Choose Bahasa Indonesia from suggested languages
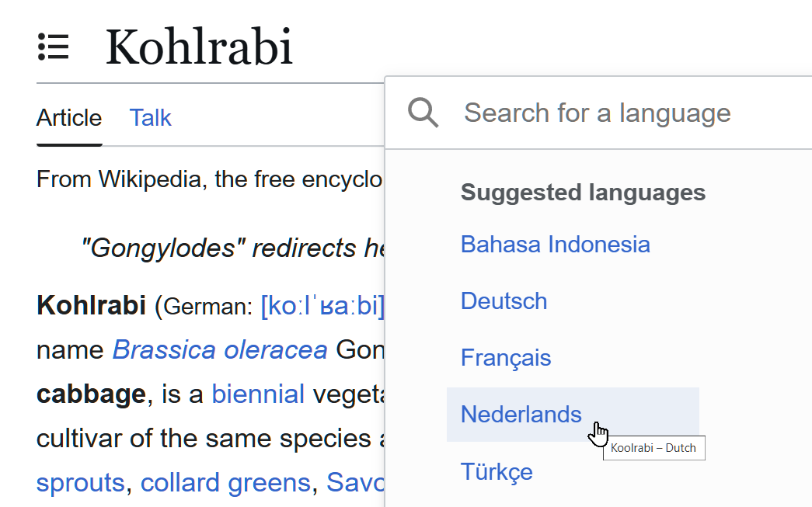Image resolution: width=812 pixels, height=507 pixels. 555,245
